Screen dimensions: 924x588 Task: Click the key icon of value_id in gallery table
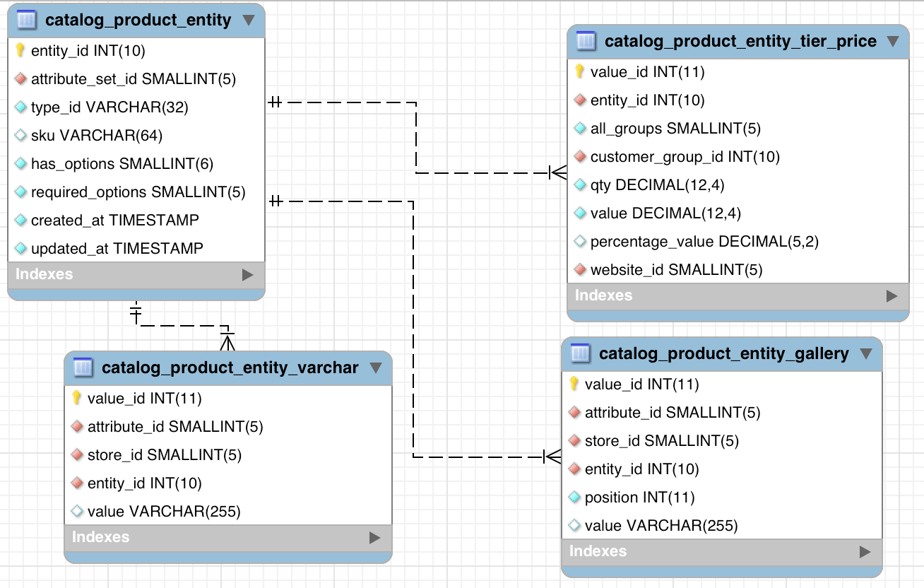tap(574, 384)
